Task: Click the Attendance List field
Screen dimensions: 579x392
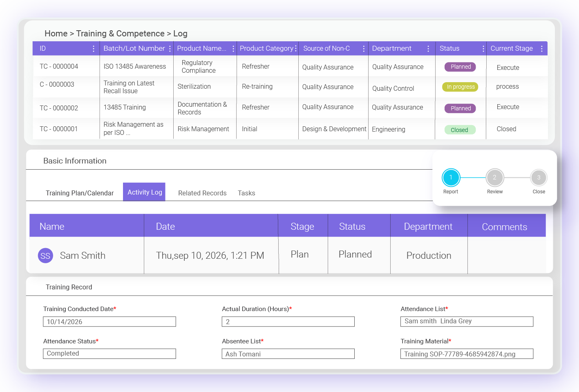Action: (467, 321)
